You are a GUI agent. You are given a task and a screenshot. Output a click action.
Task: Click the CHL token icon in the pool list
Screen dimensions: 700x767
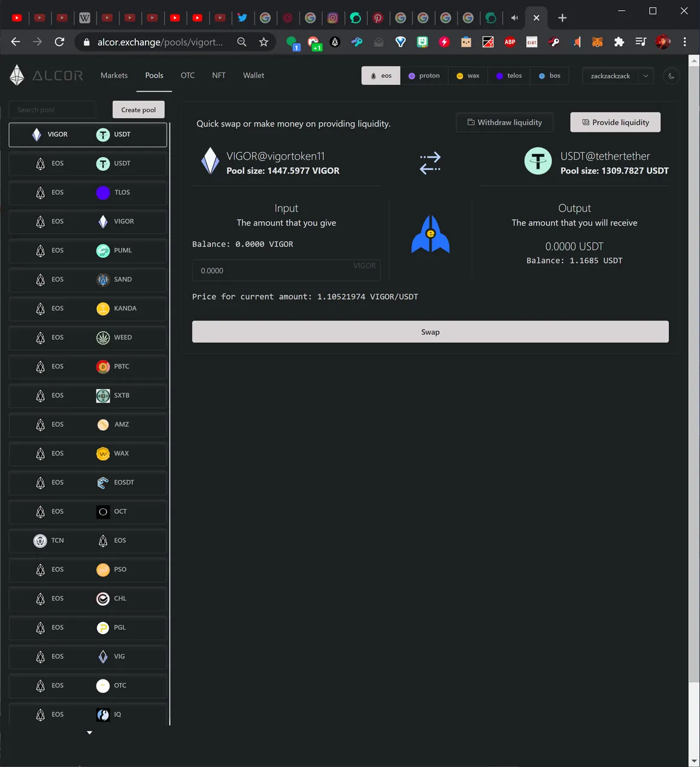[103, 599]
